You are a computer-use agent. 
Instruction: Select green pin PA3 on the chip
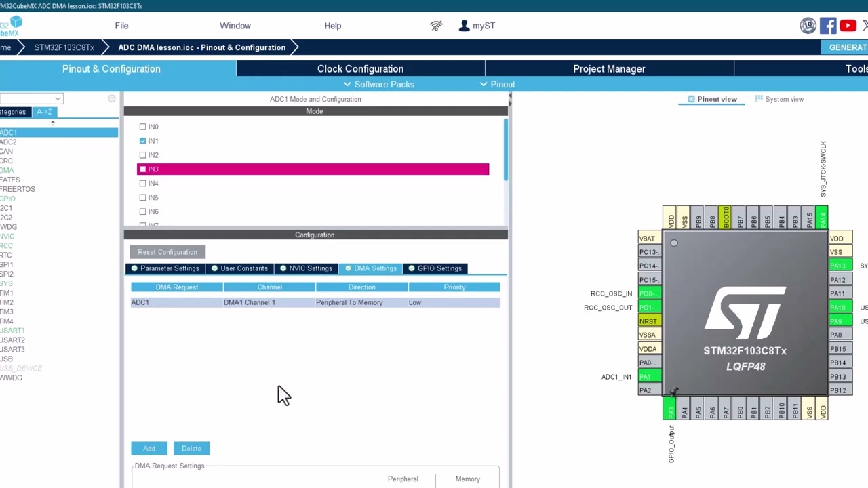click(x=669, y=409)
